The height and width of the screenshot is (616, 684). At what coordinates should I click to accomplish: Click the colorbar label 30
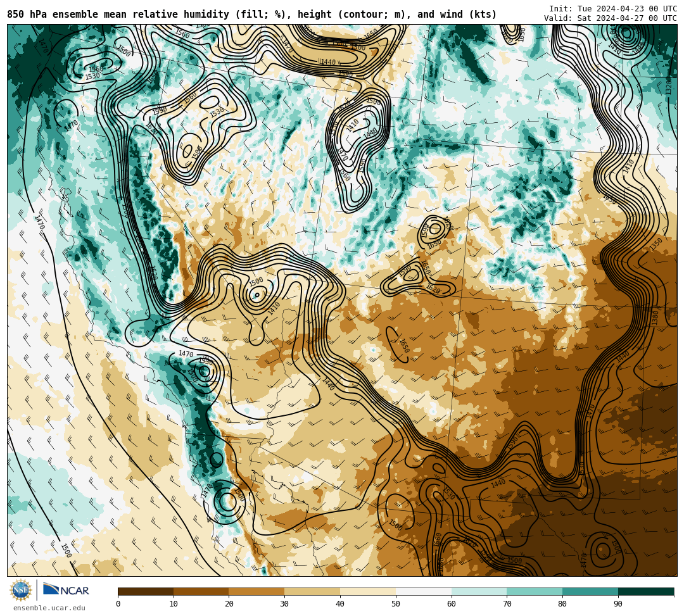click(284, 604)
